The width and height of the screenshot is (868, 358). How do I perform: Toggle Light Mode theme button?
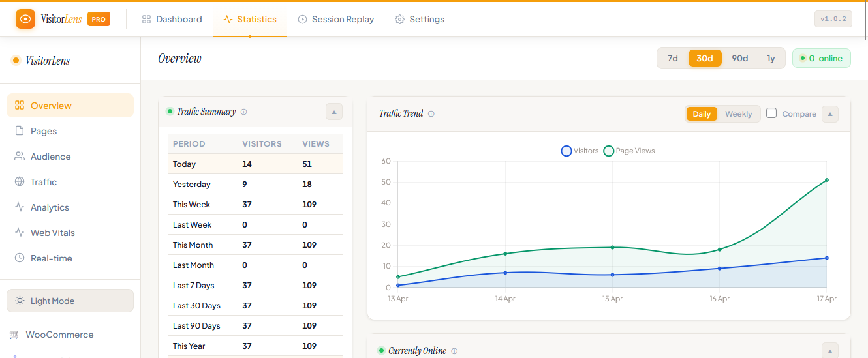[70, 301]
